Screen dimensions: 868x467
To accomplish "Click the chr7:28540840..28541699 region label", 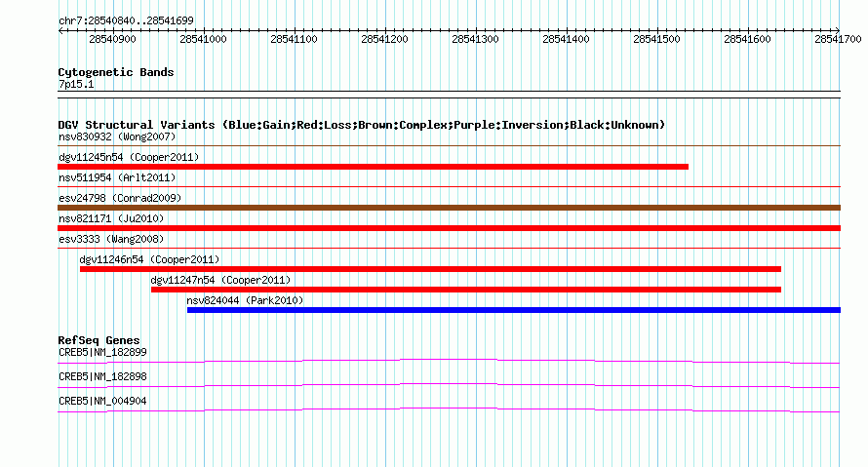I will (x=126, y=20).
